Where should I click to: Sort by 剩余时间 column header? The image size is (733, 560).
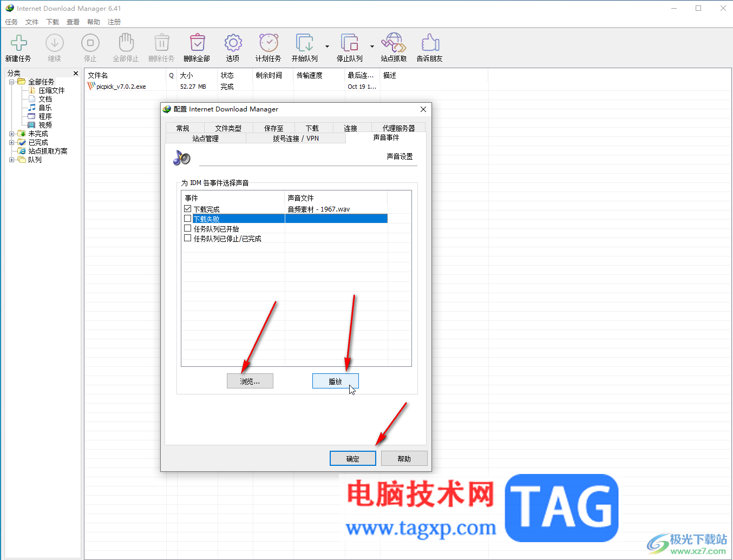click(273, 75)
